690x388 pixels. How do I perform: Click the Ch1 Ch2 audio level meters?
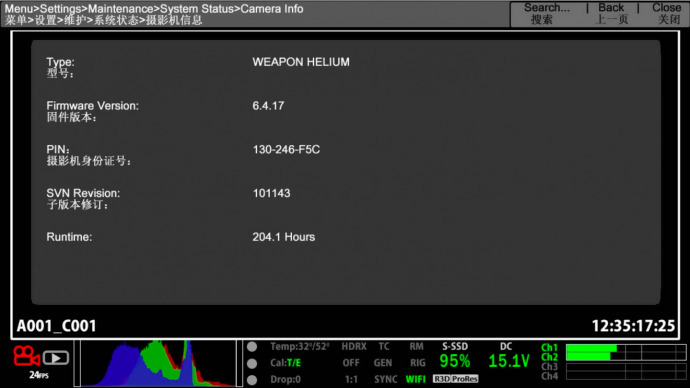613,352
